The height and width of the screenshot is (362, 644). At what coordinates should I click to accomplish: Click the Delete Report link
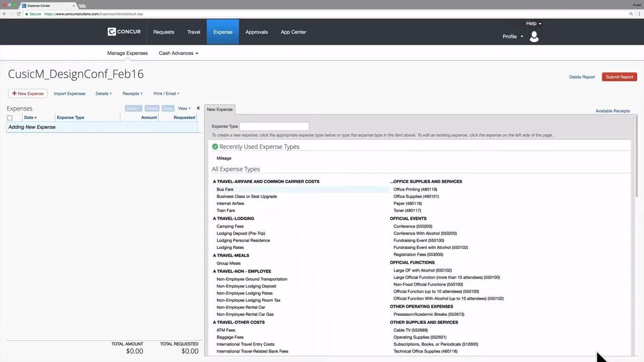[x=582, y=77]
